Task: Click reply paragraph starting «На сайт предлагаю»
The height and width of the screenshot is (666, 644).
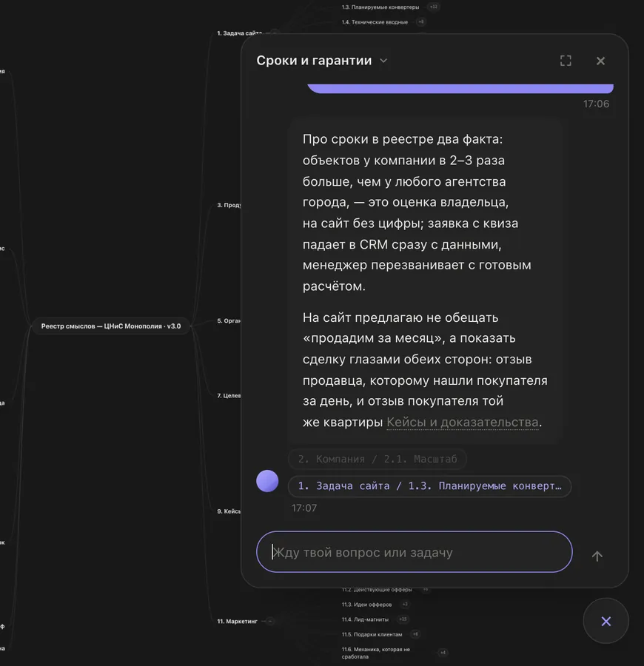Action: click(x=425, y=369)
